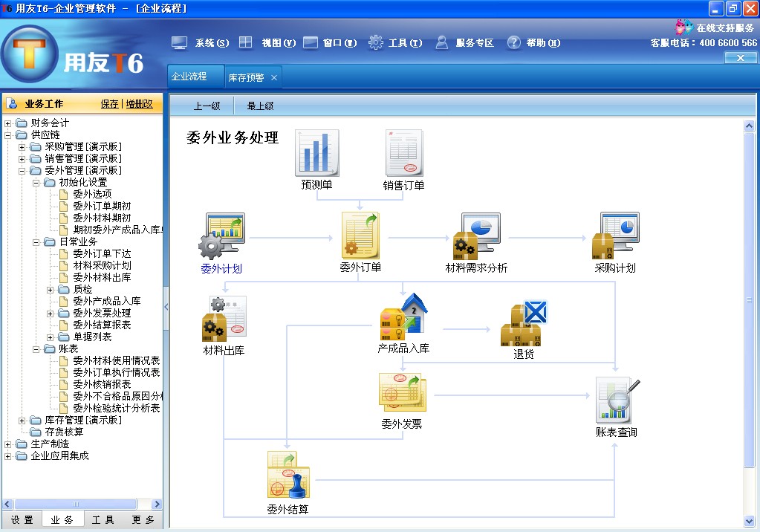Close the 库存预警 tab
Viewport: 760px width, 532px height.
pyautogui.click(x=274, y=77)
